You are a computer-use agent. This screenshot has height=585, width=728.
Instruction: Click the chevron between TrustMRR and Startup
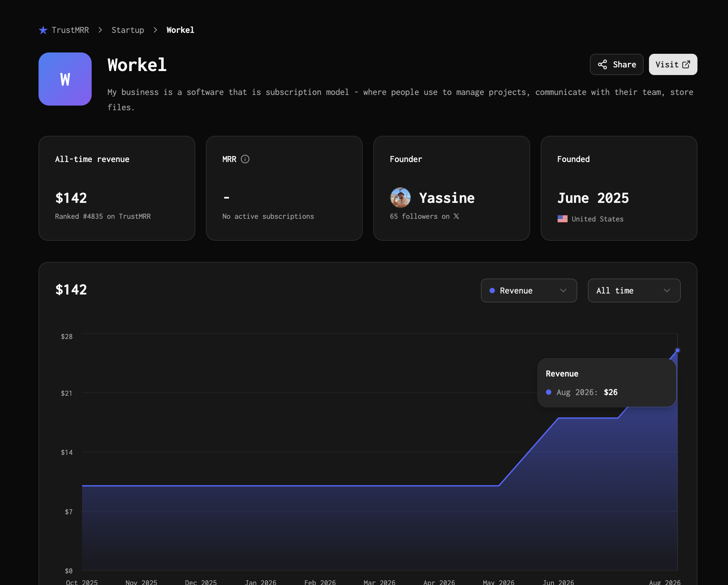click(100, 30)
